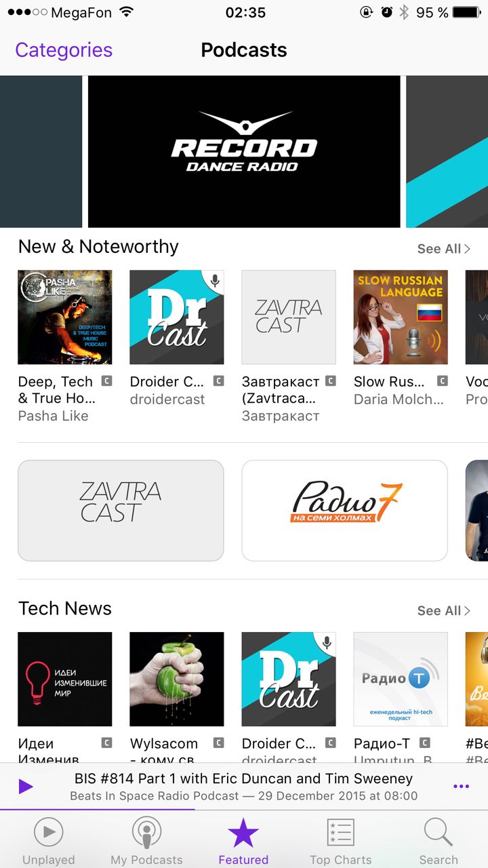
Task: Expand See All for Tech News
Action: pyautogui.click(x=444, y=611)
